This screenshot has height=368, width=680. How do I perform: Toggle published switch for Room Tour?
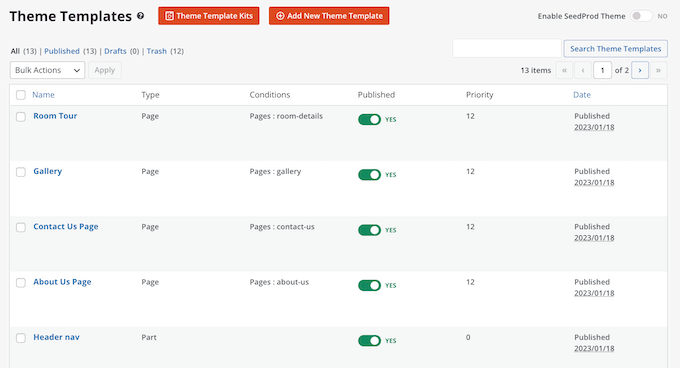(x=369, y=120)
